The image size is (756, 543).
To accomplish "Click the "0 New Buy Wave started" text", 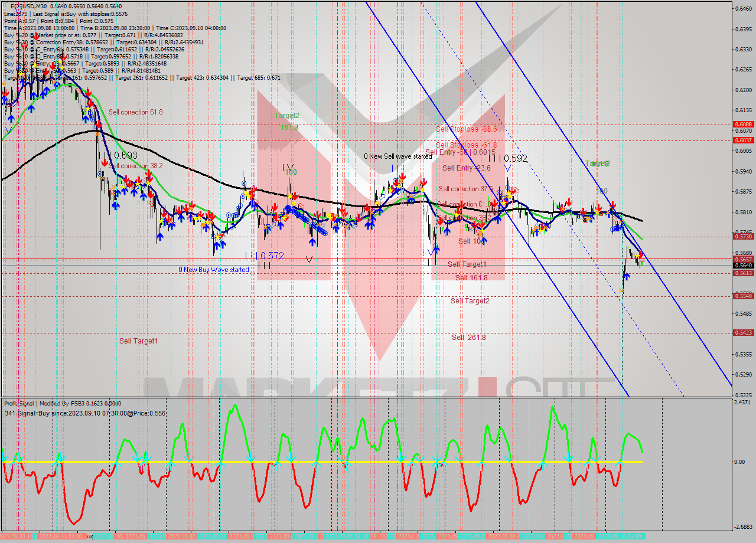I will (216, 269).
